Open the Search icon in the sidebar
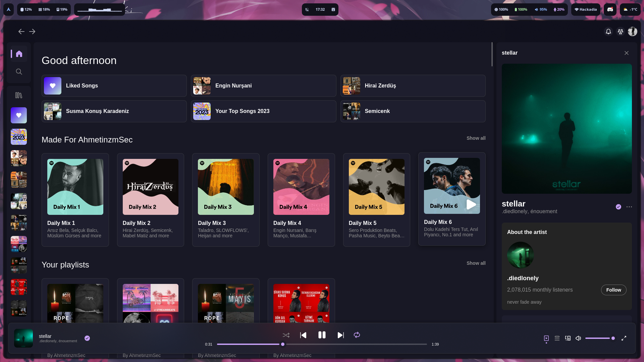The image size is (644, 362). (19, 72)
